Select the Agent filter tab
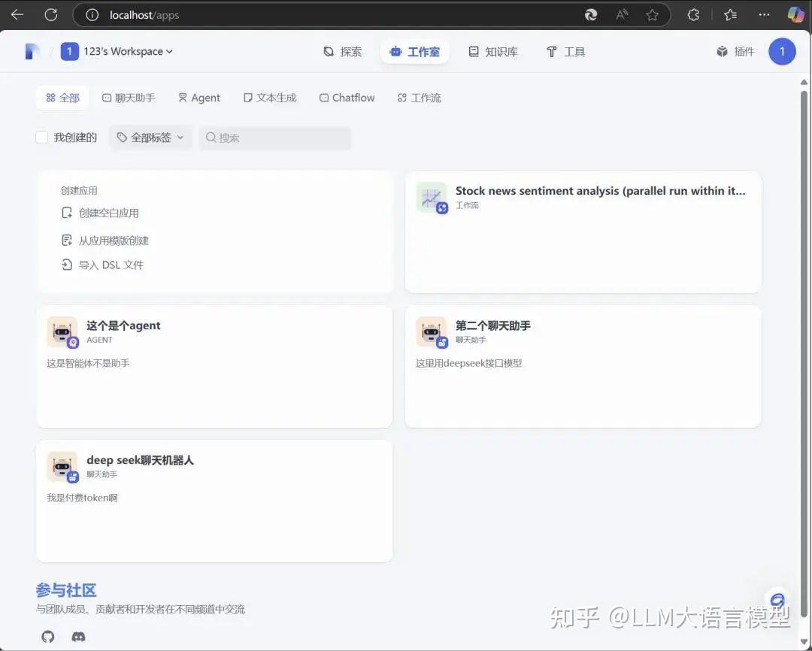The height and width of the screenshot is (651, 812). tap(199, 98)
